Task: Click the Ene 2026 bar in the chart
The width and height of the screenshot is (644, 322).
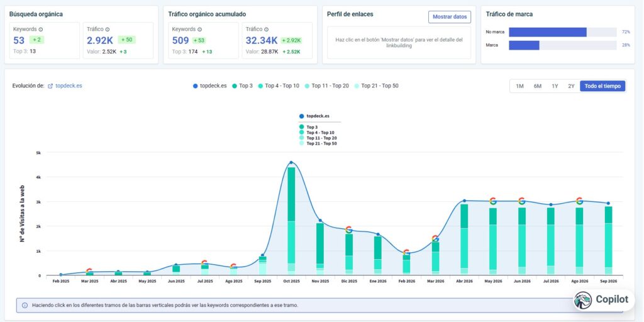Action: pyautogui.click(x=377, y=255)
